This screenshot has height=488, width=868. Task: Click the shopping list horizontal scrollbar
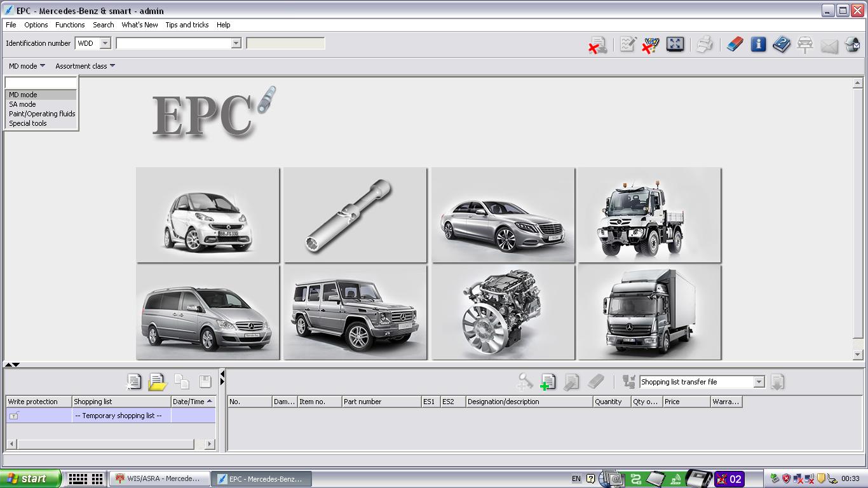pos(111,444)
